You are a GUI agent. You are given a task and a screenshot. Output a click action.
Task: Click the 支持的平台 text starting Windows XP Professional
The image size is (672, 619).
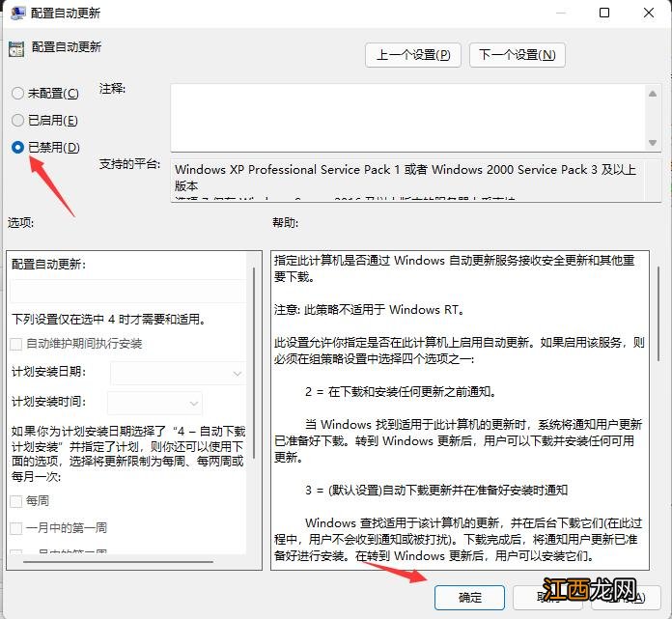405,178
